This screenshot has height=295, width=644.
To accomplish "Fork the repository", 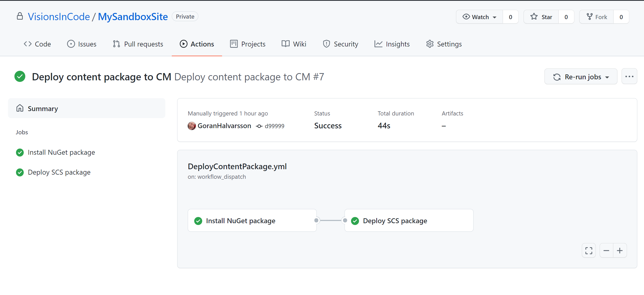I will 597,17.
